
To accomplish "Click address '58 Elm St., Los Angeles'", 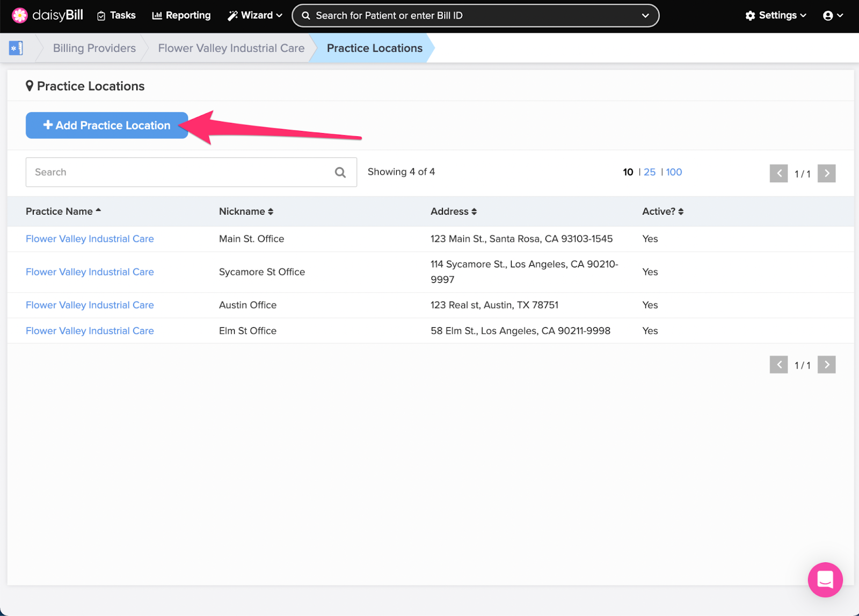I will pyautogui.click(x=521, y=331).
